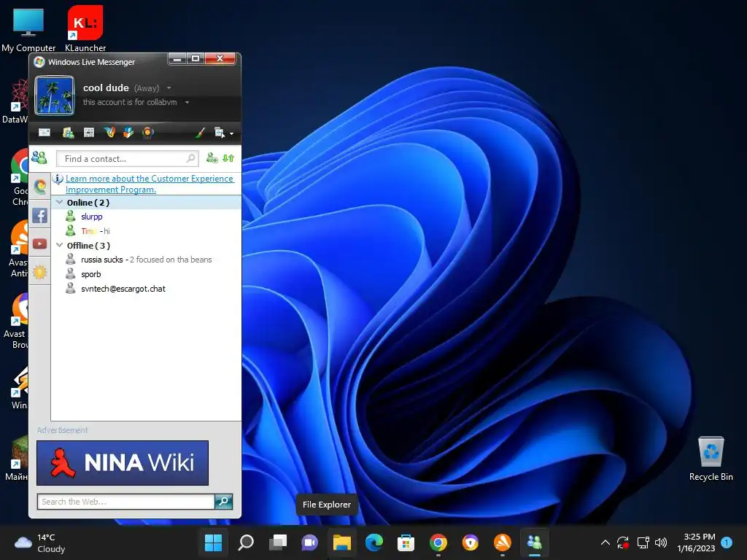Click the colored cubes toolbar icon

pyautogui.click(x=128, y=133)
